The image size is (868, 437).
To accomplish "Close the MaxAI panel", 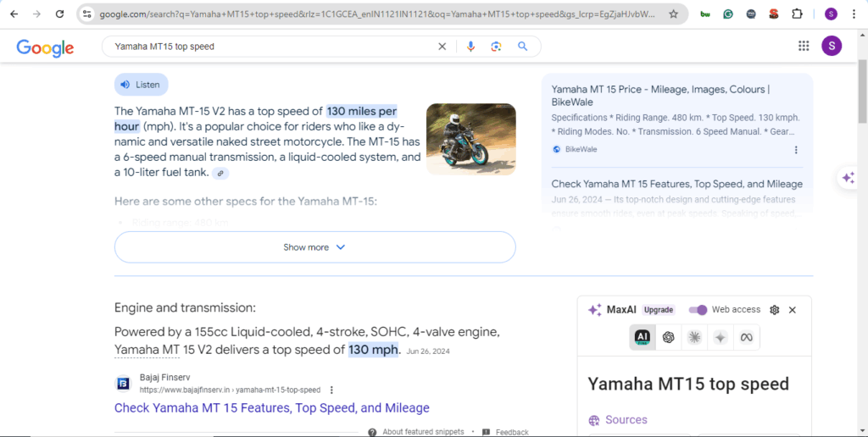I will click(x=793, y=310).
